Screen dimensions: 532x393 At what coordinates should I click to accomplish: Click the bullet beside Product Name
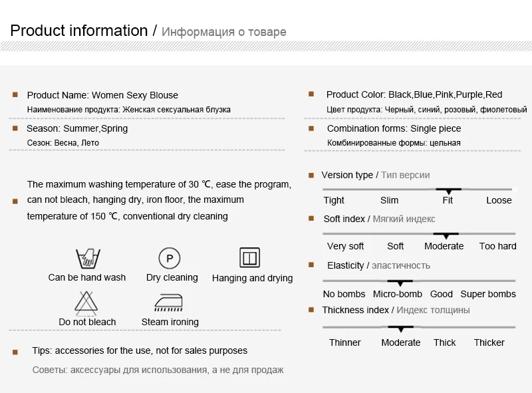pos(15,94)
